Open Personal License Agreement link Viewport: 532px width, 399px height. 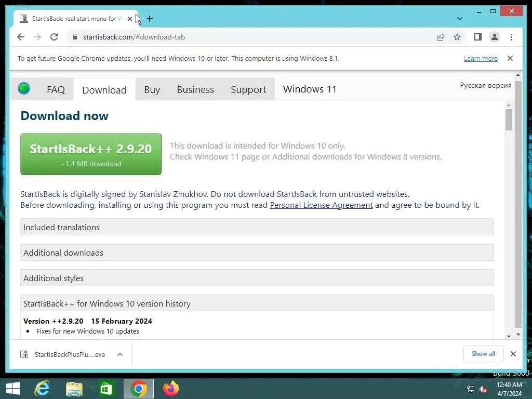coord(321,205)
